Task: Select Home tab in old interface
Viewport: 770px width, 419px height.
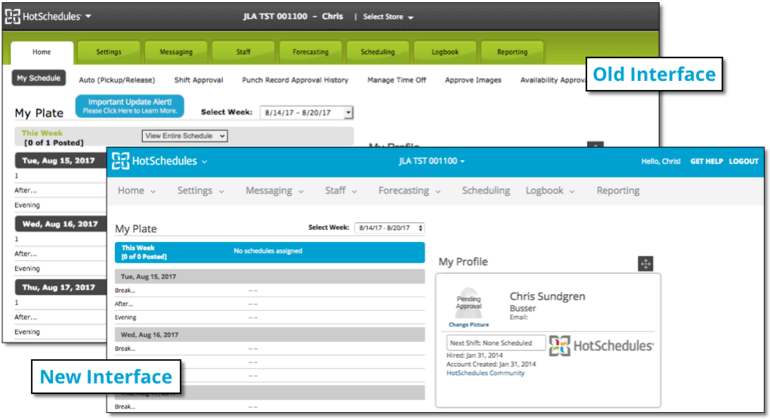Action: [x=42, y=52]
